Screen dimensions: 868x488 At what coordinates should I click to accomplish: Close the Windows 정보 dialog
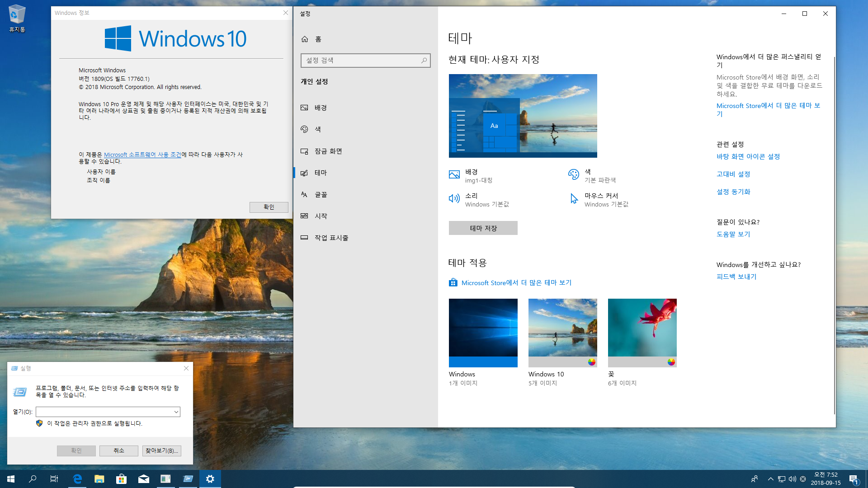coord(286,13)
